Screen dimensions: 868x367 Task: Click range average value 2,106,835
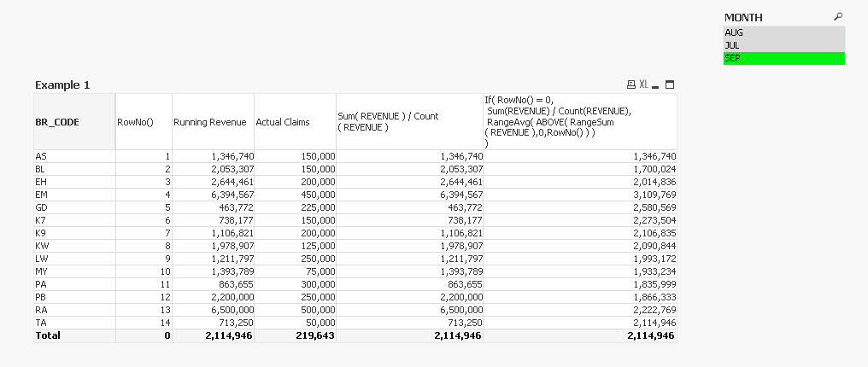click(x=654, y=233)
